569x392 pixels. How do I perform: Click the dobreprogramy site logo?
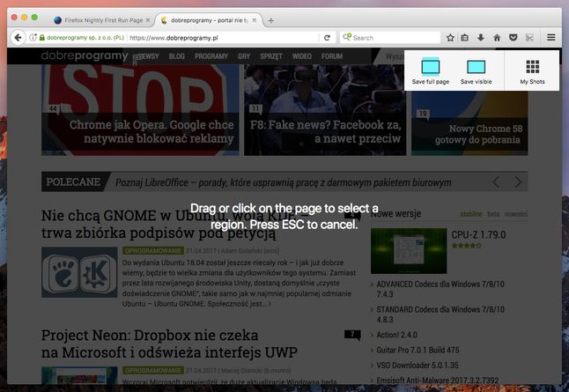pos(85,55)
